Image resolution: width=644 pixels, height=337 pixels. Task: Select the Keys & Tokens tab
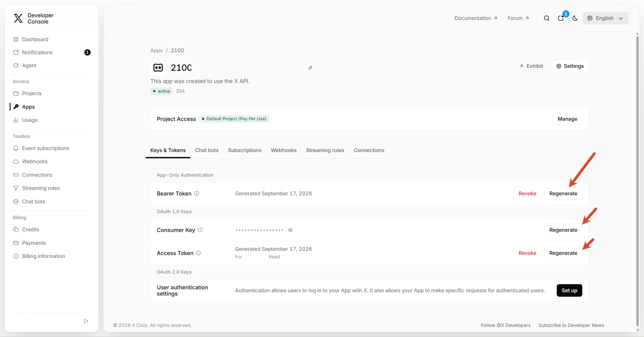coord(168,150)
